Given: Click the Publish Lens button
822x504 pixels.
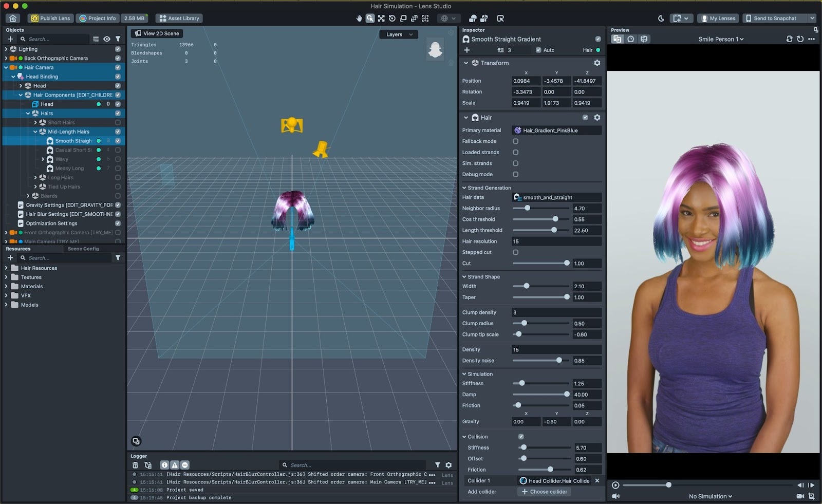Looking at the screenshot, I should [x=50, y=18].
